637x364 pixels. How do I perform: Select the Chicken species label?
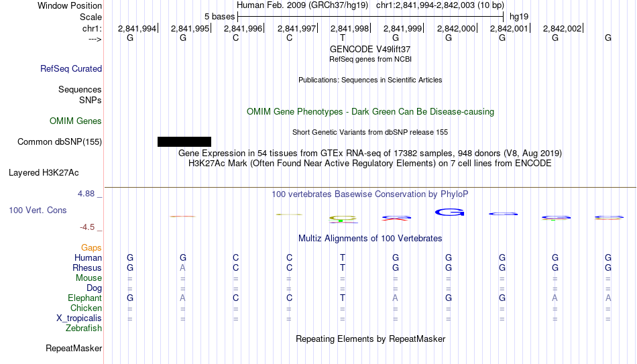tap(86, 308)
